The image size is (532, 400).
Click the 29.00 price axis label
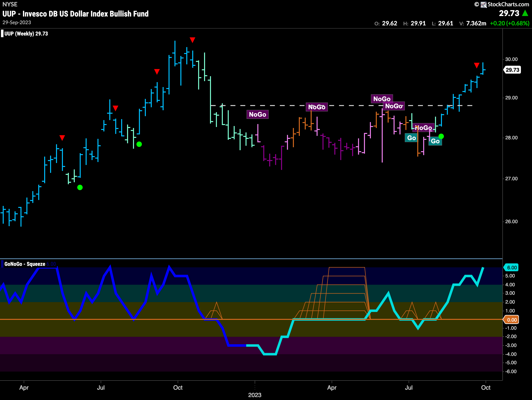511,98
